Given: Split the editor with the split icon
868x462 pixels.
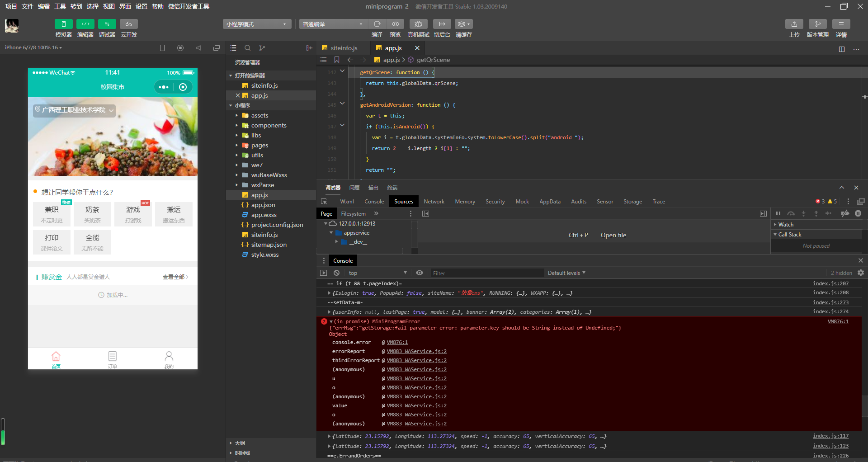Looking at the screenshot, I should [842, 49].
